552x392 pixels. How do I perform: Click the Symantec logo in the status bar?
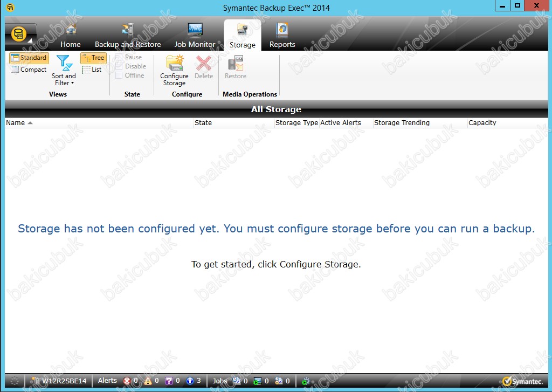pyautogui.click(x=522, y=381)
